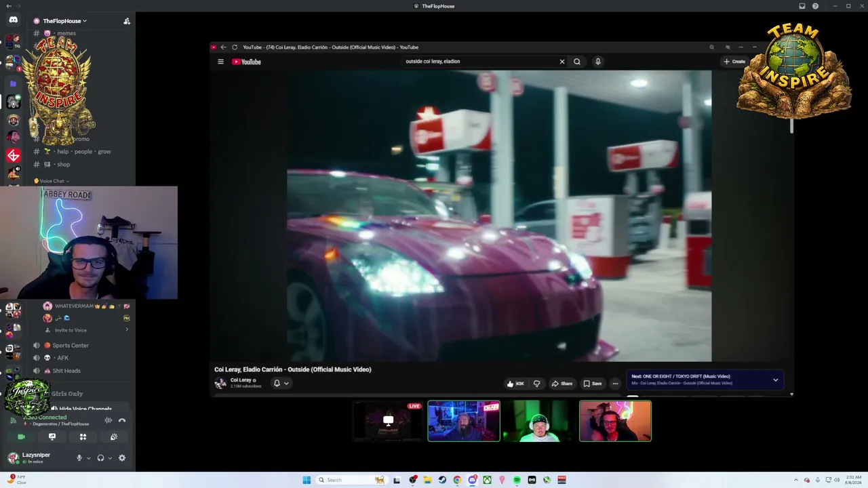Image resolution: width=868 pixels, height=488 pixels.
Task: Open headphone output options arrow
Action: 110,458
